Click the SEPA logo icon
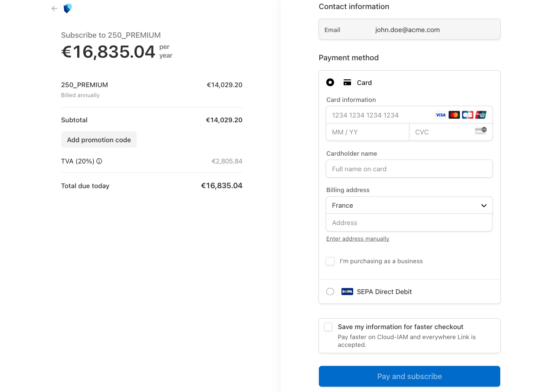The height and width of the screenshot is (392, 551). (x=347, y=292)
